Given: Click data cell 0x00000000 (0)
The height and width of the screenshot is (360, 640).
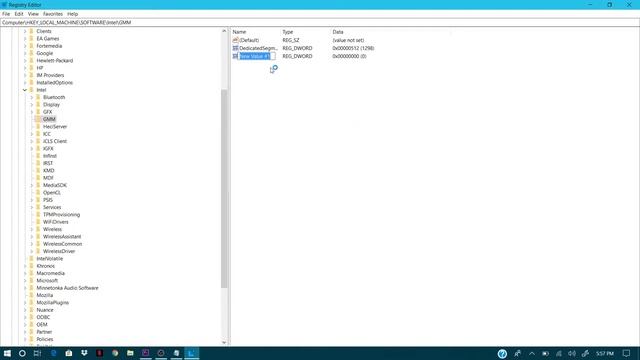Looking at the screenshot, I should point(349,56).
